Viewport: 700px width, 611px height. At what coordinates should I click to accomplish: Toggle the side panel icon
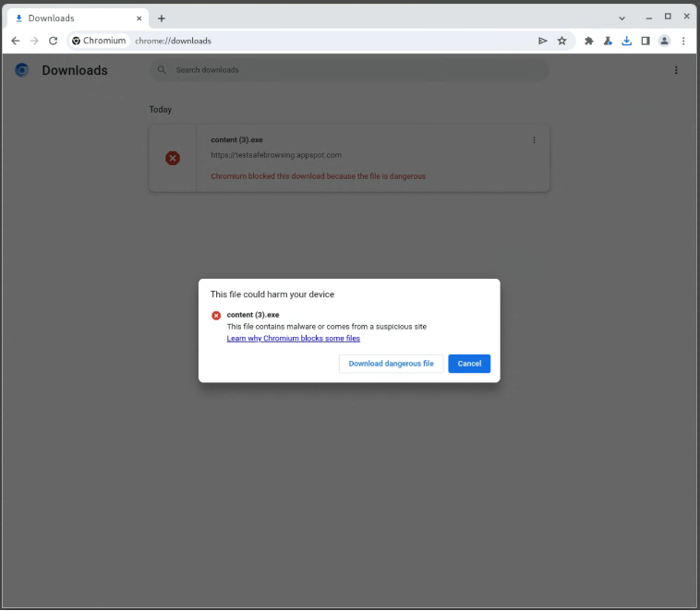click(x=646, y=41)
